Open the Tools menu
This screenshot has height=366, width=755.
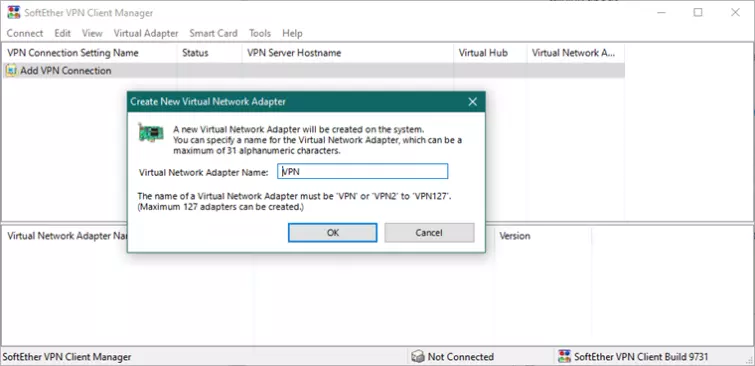(x=260, y=33)
